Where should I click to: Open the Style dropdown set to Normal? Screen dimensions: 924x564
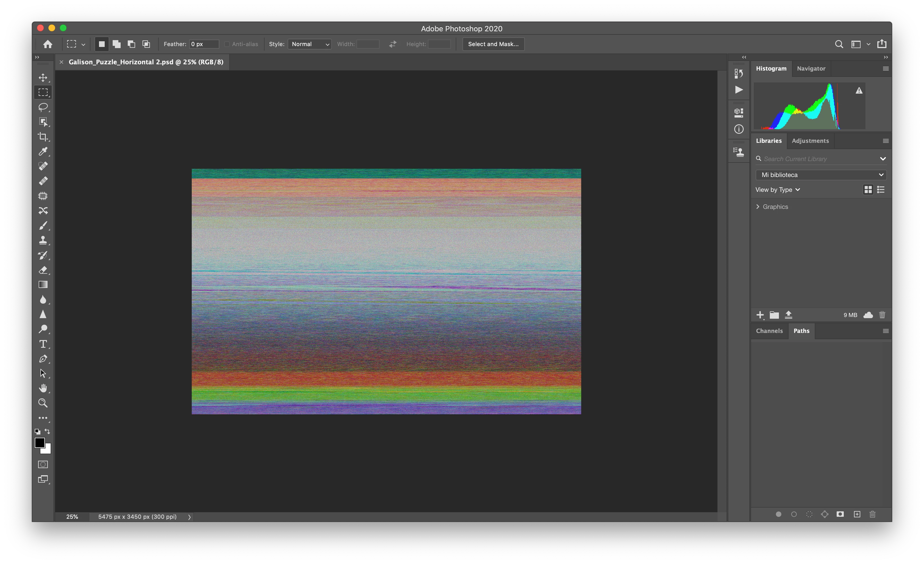(x=310, y=44)
